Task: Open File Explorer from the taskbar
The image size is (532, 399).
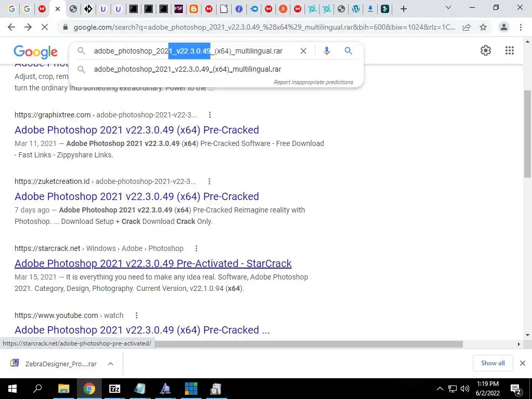Action: click(63, 389)
